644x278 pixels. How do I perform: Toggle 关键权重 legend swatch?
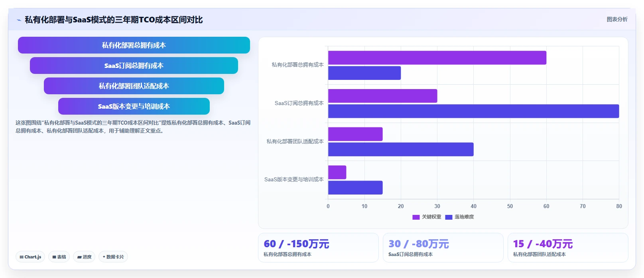416,217
